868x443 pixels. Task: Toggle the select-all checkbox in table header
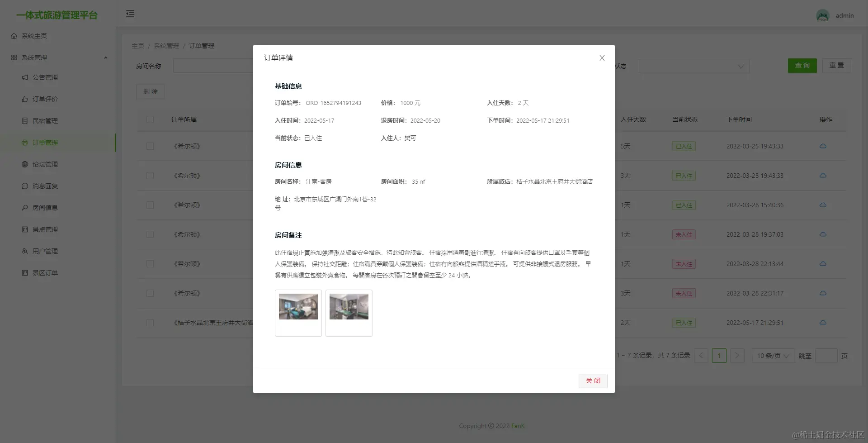click(x=150, y=119)
